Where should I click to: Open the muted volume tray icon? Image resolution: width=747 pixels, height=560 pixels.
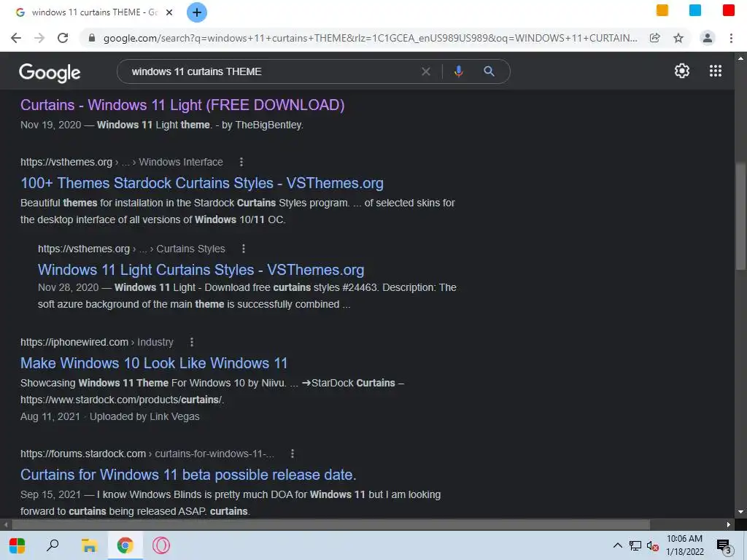tap(652, 545)
